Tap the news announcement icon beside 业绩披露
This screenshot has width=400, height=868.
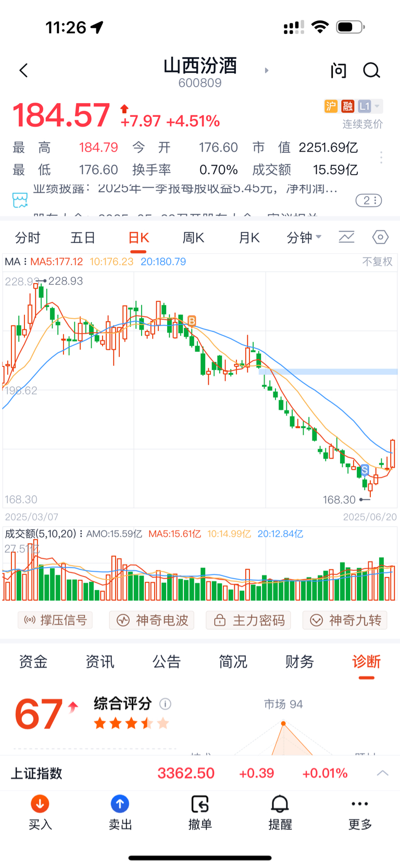pos(20,200)
